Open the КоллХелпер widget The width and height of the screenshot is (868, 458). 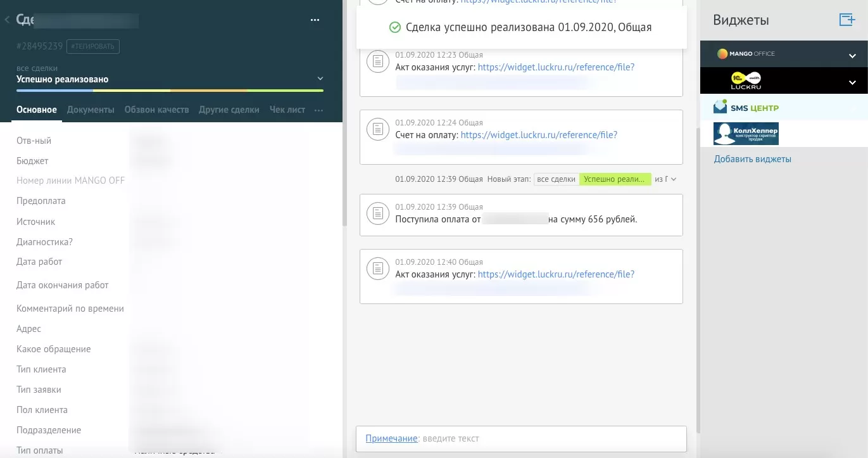746,134
